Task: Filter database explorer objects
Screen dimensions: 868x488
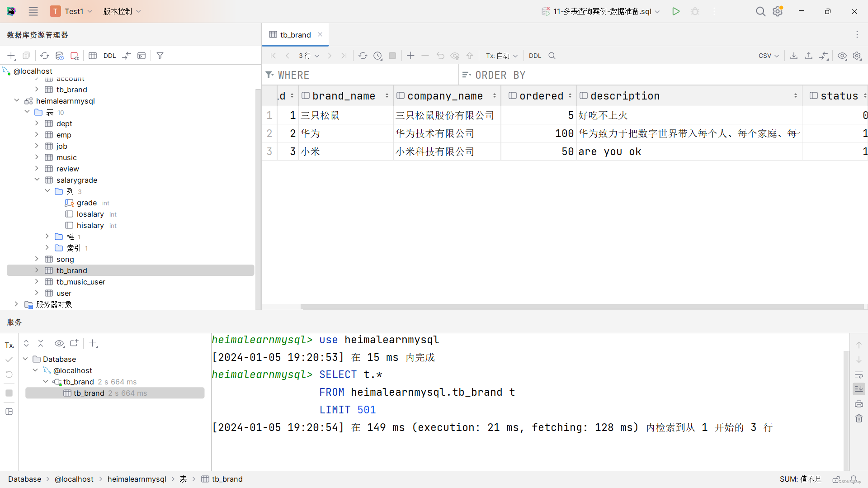Action: [160, 56]
